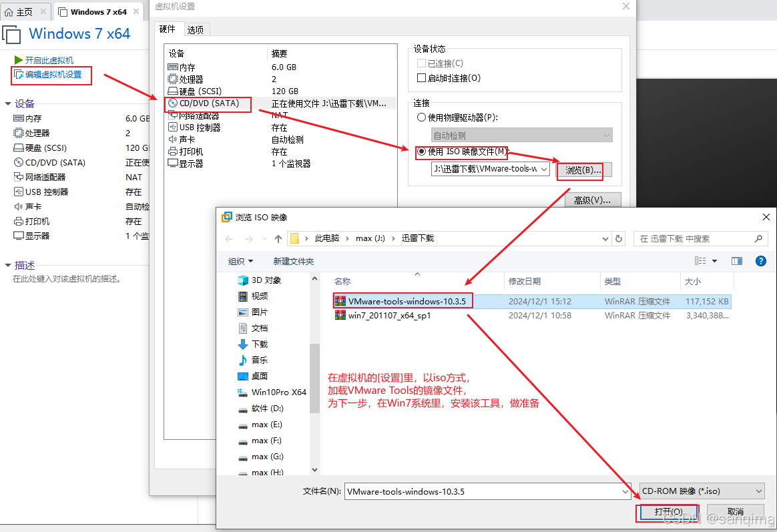Open the change view options dropdown

[714, 261]
